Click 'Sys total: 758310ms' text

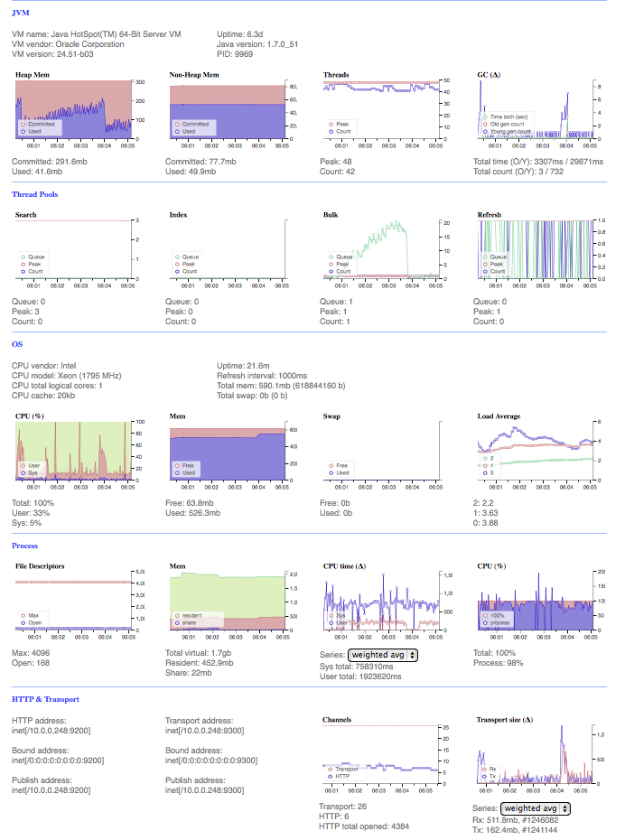pos(357,667)
